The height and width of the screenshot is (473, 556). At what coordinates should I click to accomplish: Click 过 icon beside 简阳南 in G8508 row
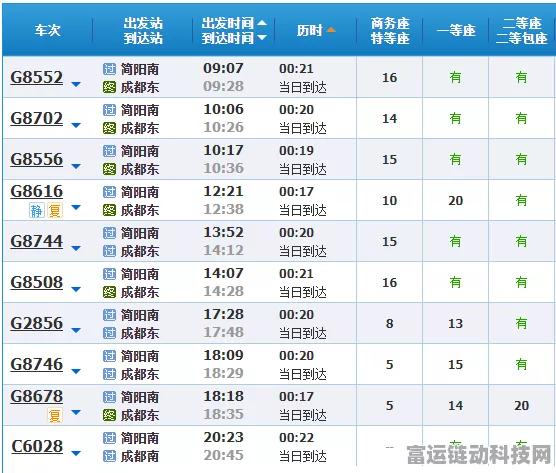pyautogui.click(x=109, y=274)
